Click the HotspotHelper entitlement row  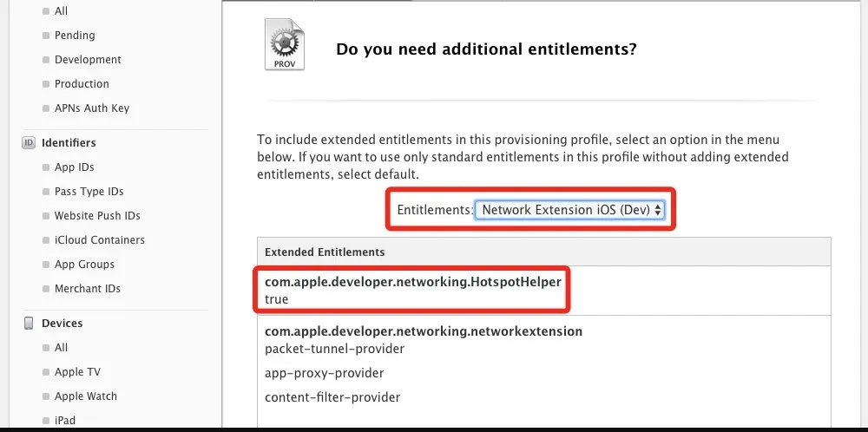413,291
